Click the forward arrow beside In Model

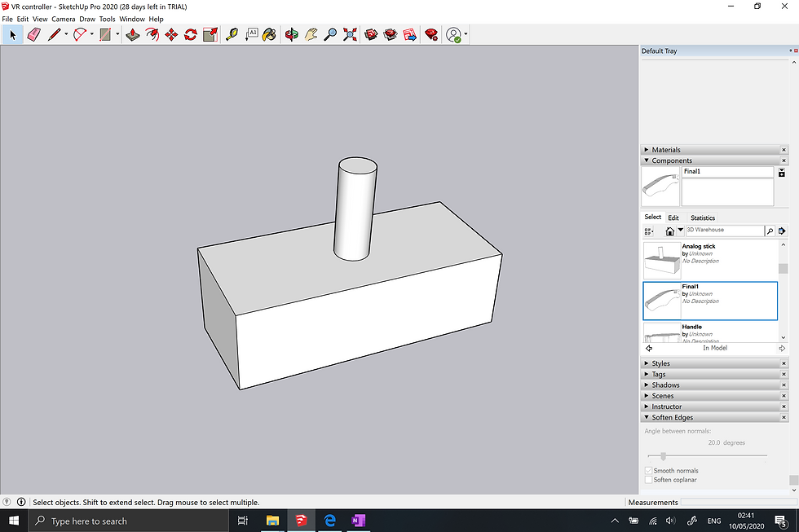pyautogui.click(x=782, y=348)
